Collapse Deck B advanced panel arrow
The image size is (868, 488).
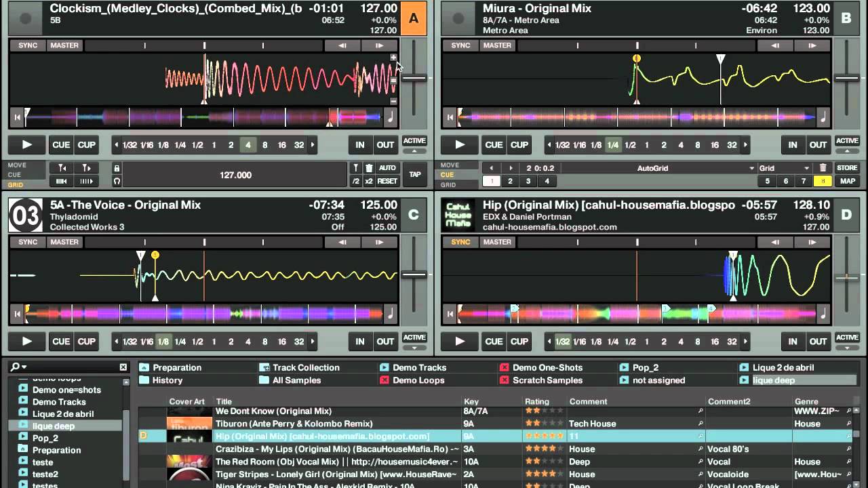pyautogui.click(x=847, y=150)
